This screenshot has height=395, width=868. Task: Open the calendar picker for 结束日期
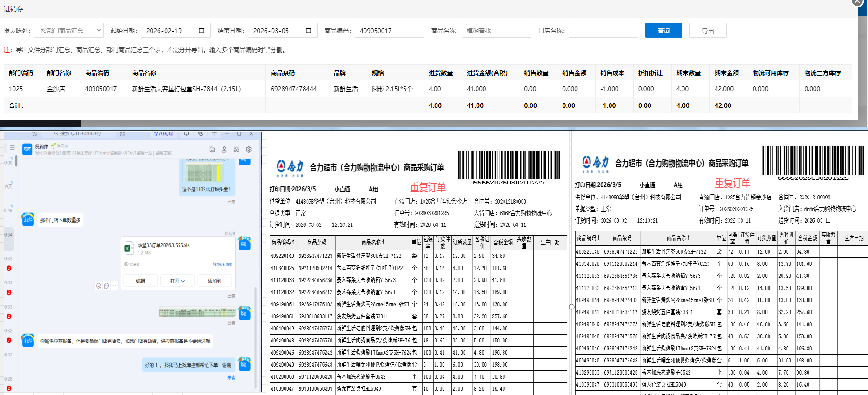point(308,31)
